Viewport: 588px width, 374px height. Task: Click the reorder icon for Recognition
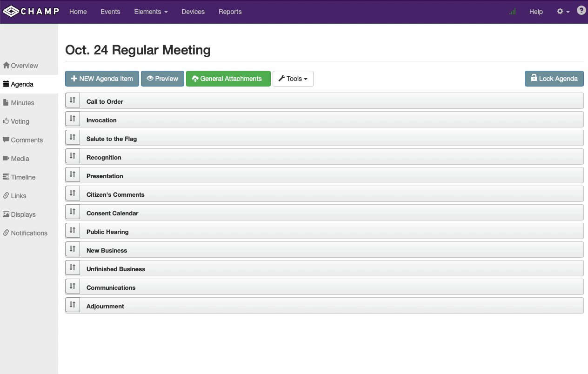point(73,156)
